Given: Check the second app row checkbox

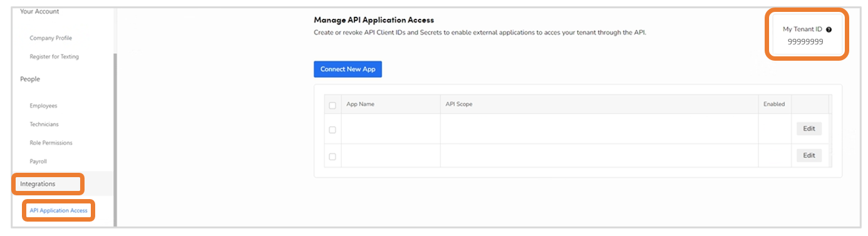Looking at the screenshot, I should (333, 156).
